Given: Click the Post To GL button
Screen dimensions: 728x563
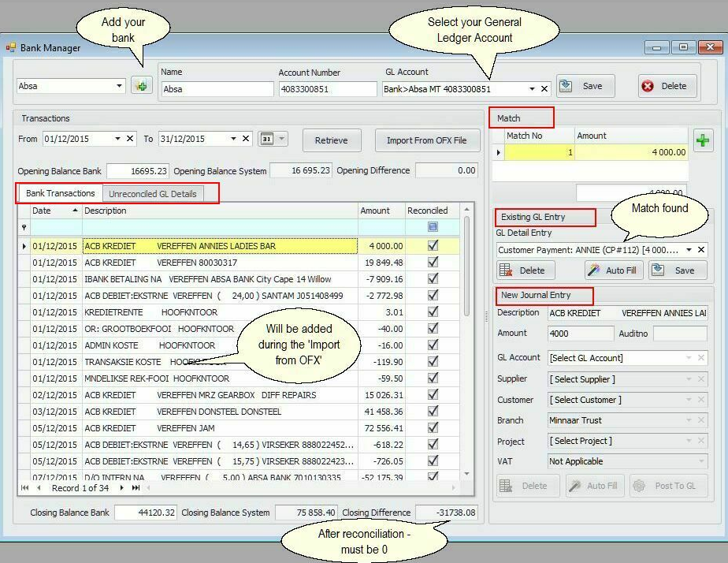Looking at the screenshot, I should click(x=668, y=486).
